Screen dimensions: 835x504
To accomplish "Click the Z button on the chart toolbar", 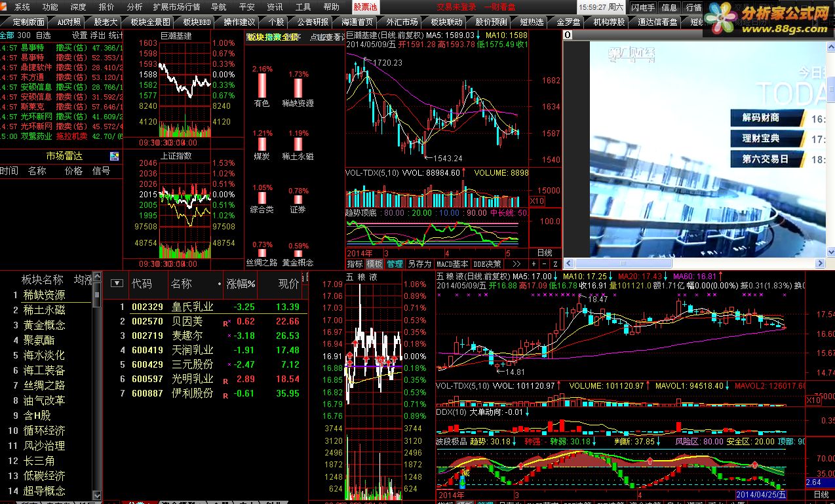I will [x=554, y=263].
